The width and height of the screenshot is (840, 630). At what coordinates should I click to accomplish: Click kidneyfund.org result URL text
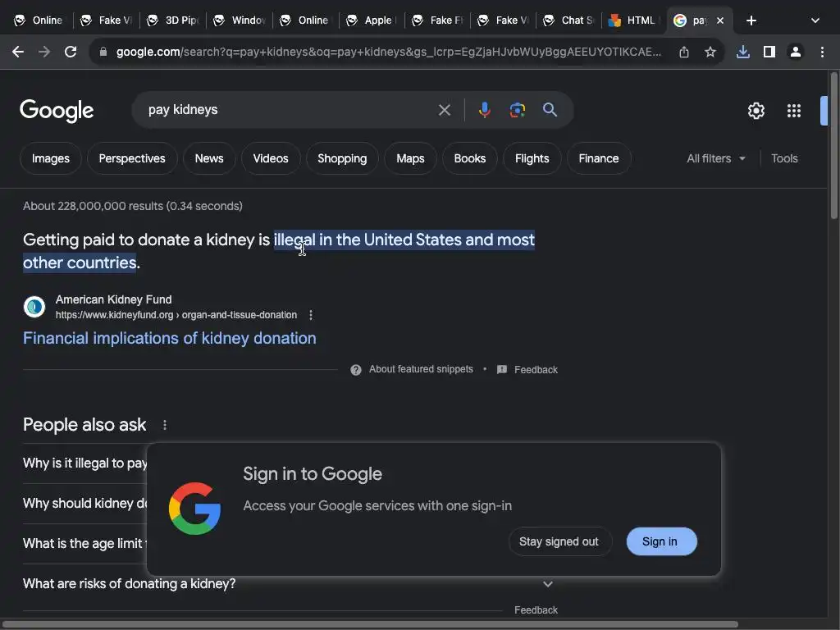pos(176,315)
